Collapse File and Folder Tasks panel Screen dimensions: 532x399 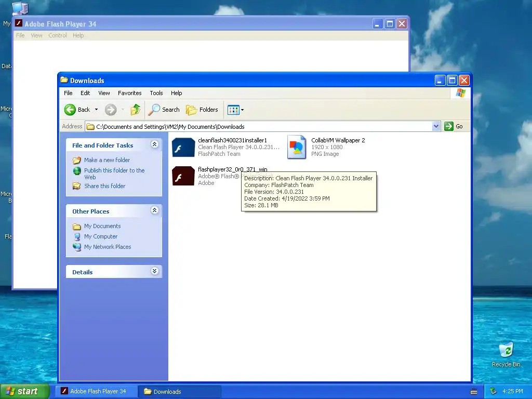154,144
